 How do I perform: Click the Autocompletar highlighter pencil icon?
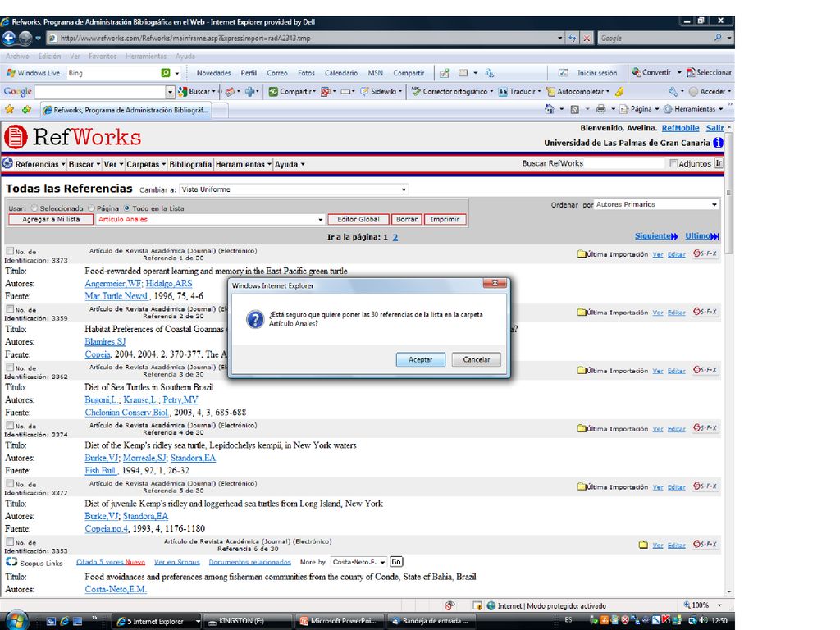coord(619,92)
